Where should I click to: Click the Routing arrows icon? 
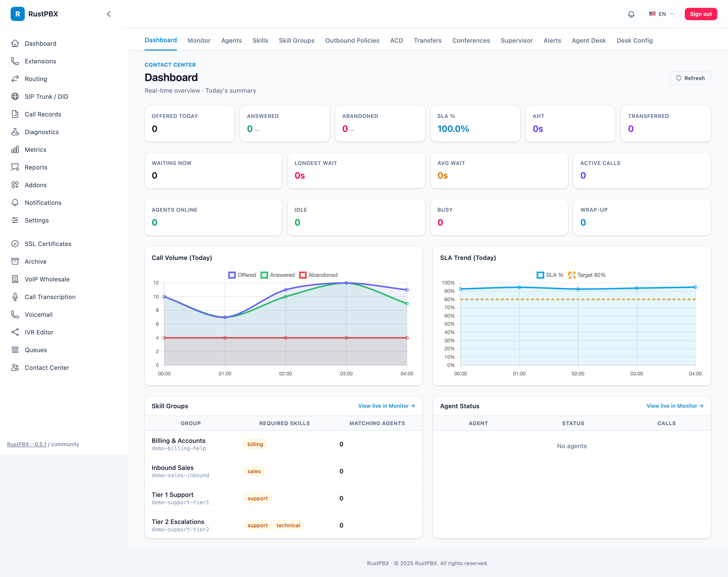coord(15,79)
